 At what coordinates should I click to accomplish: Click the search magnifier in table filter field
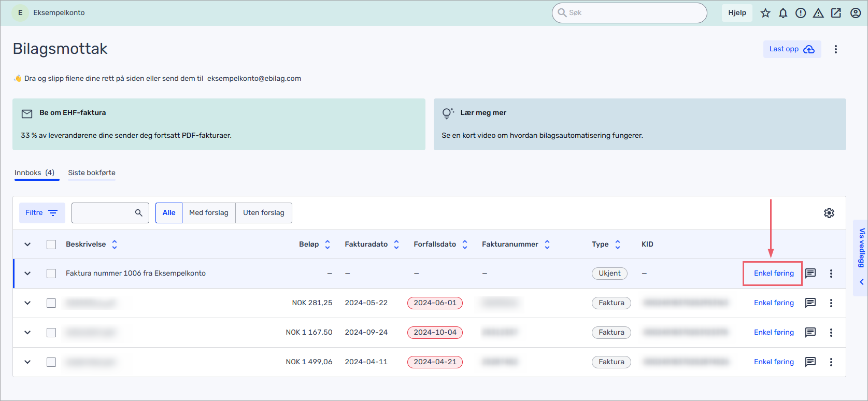138,213
